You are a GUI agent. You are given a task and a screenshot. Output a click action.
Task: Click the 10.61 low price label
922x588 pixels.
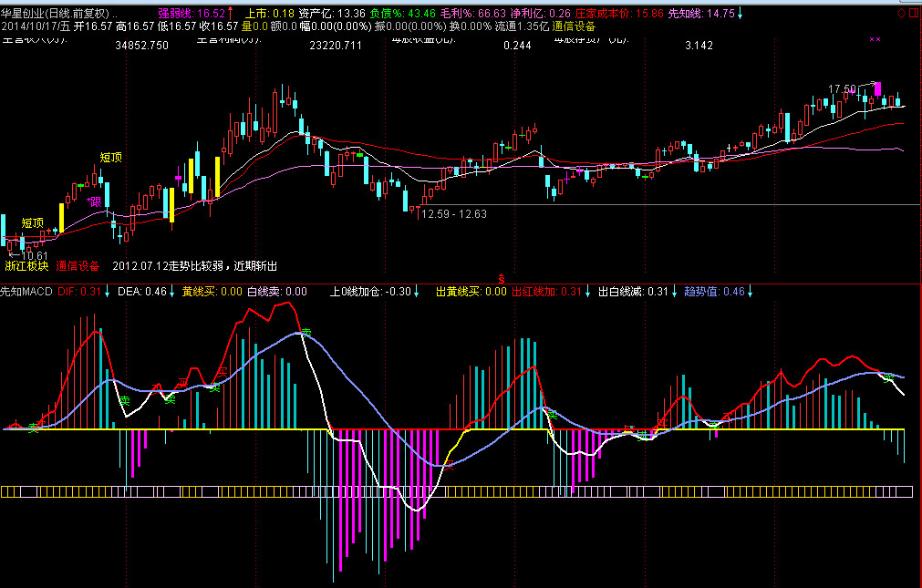33,256
